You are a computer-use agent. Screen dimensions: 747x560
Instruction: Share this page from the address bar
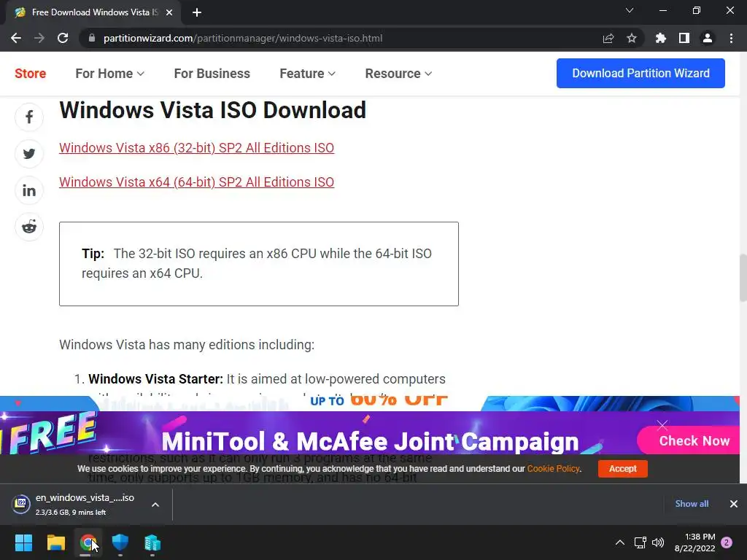608,38
